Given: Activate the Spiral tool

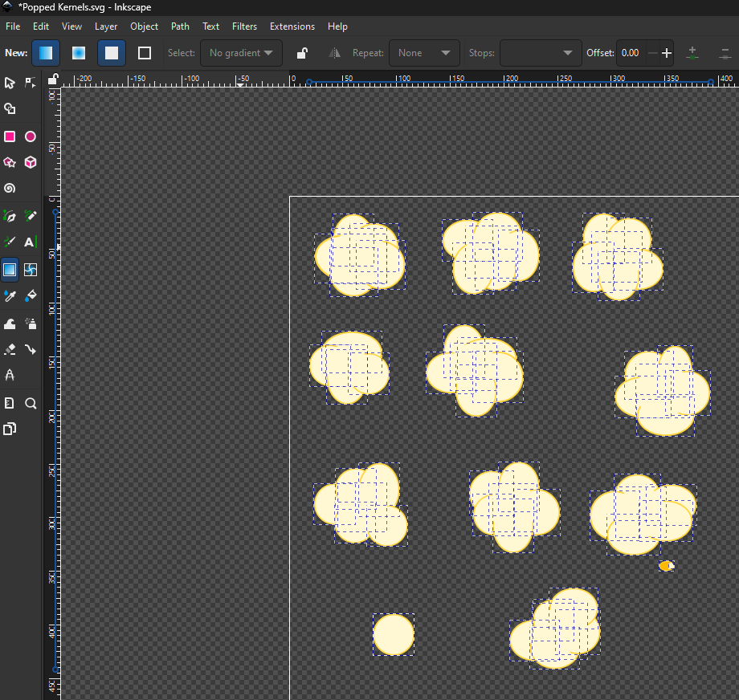Looking at the screenshot, I should [10, 189].
